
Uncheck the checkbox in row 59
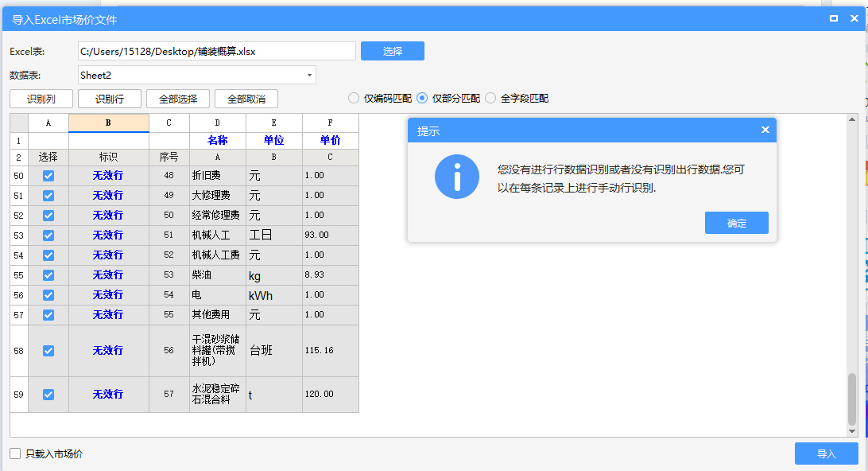pos(48,395)
